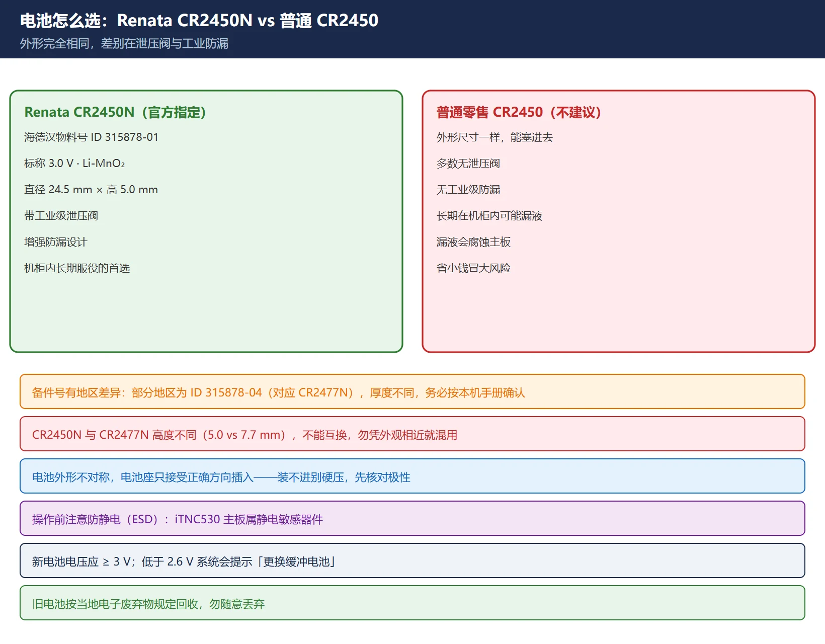Click the note '新电池电压应 ≥ 3 V' voltage warning

(x=412, y=560)
